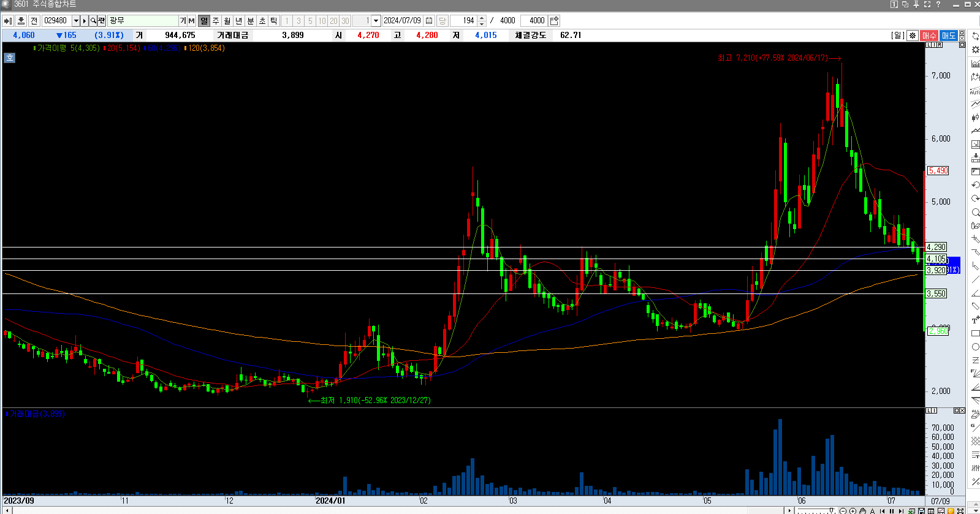Select the tick '틱' chart period
Screen dimensions: 980x514
pos(274,21)
